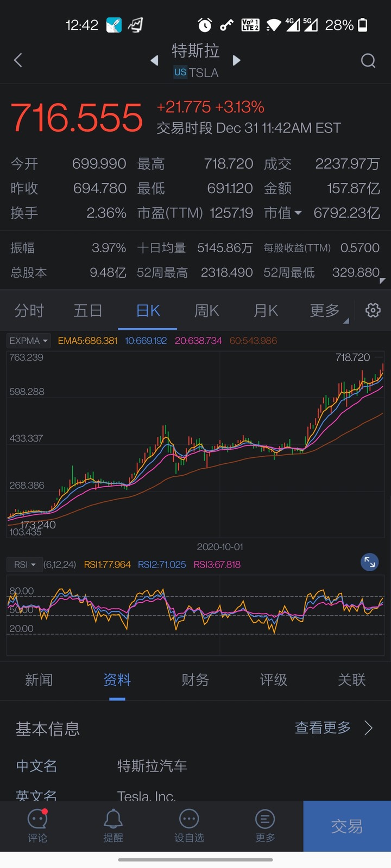Expand chart to fullscreen with arrows icon

(370, 562)
